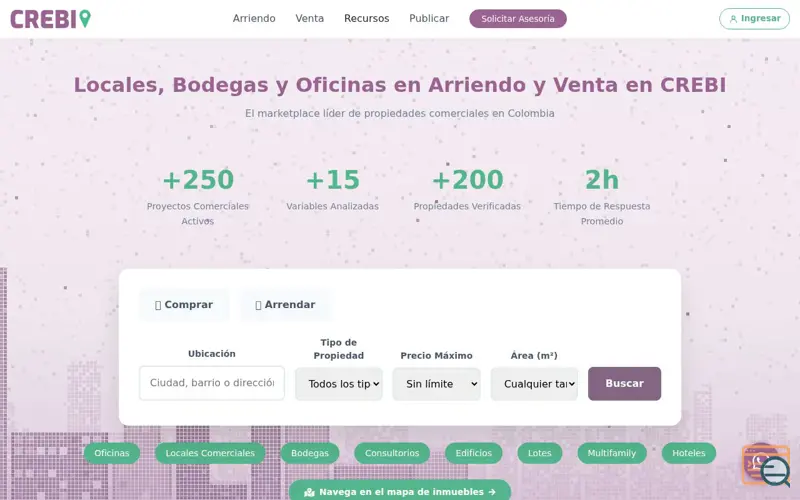Click Navega en el mapa de inmuebles

click(x=400, y=491)
